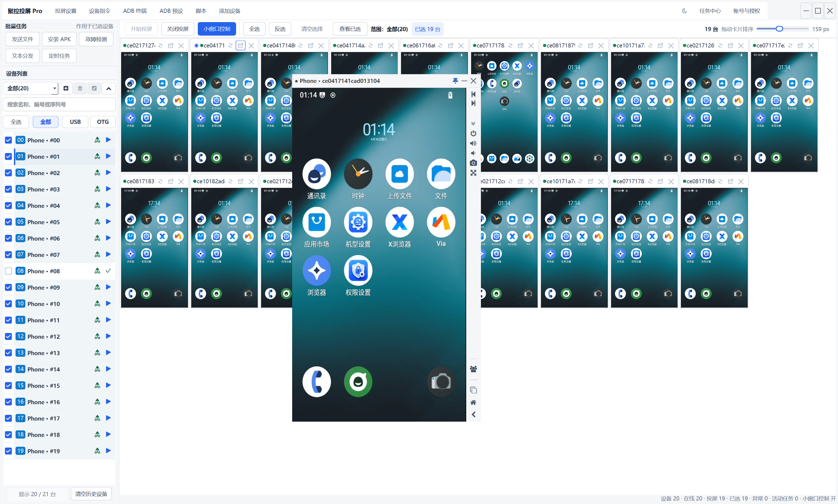Viewport: 838px width, 504px height.
Task: Open 任务中心 in top bar
Action: pos(710,11)
